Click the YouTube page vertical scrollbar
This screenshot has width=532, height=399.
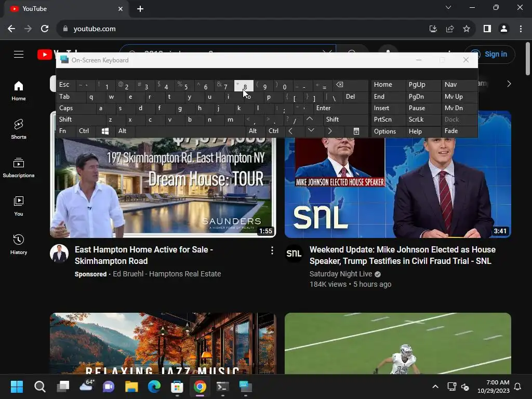coord(528,58)
